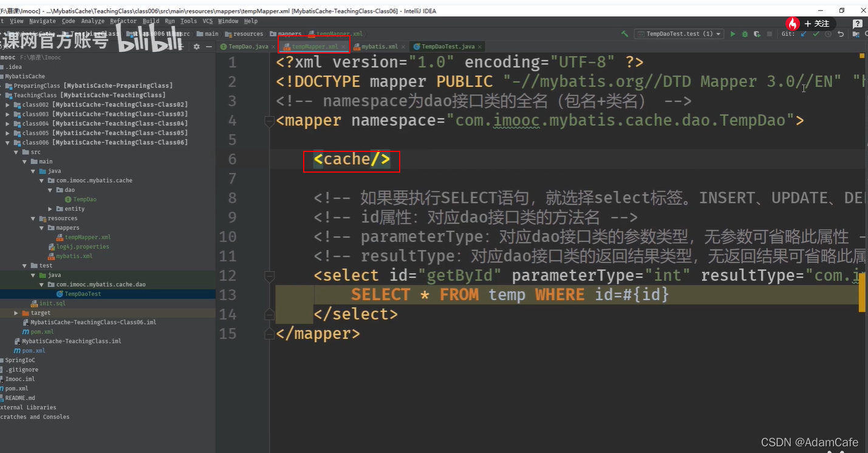The width and height of the screenshot is (868, 453).
Task: Select log4j.properties file in tree
Action: pyautogui.click(x=78, y=247)
